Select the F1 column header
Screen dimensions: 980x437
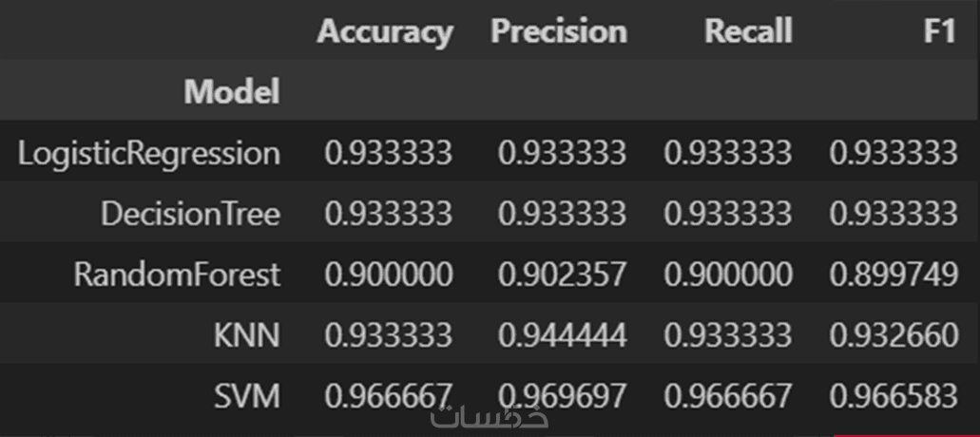coord(939,31)
